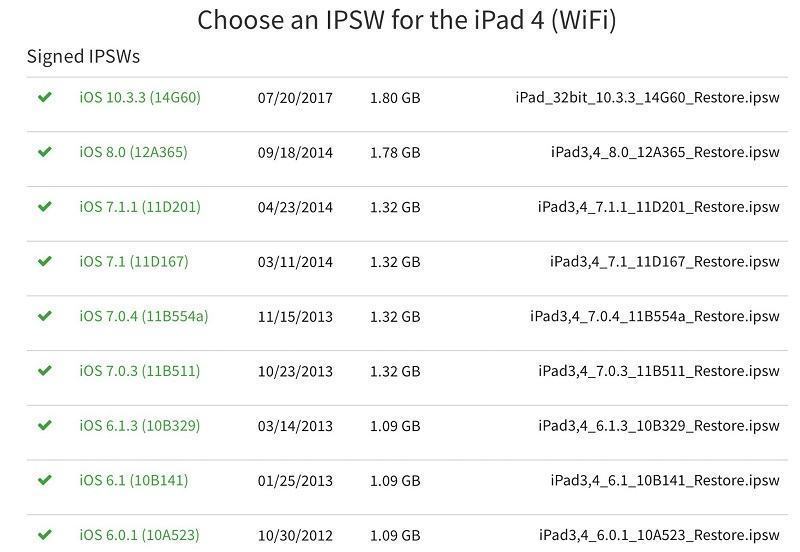
Task: Click the 07/20/2017 release date cell
Action: coord(295,98)
